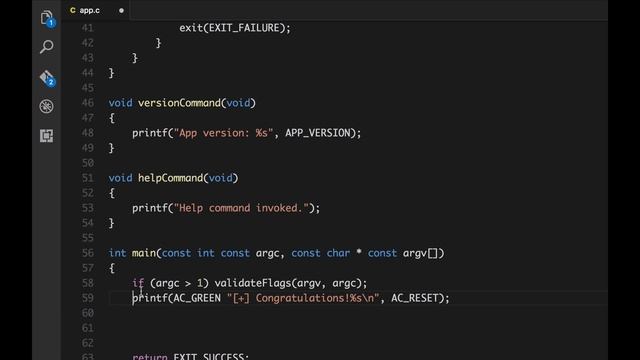The width and height of the screenshot is (640, 360).
Task: Click the 'int' return type of main
Action: point(117,253)
